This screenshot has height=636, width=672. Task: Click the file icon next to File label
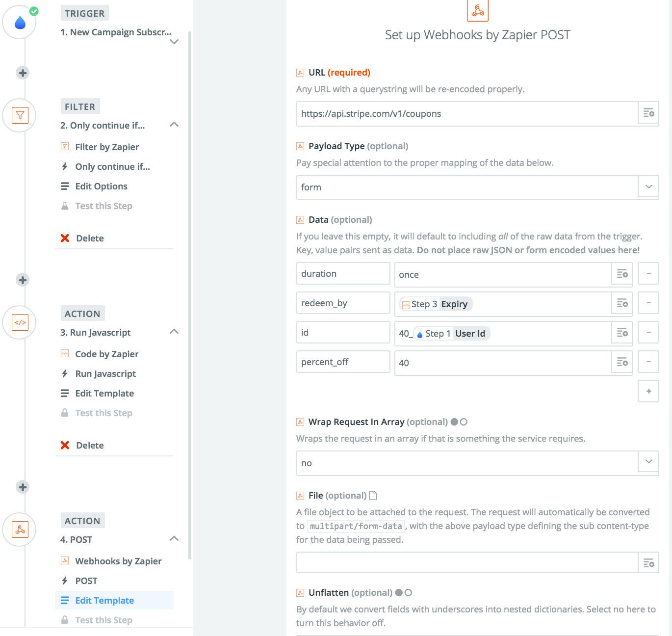(x=373, y=495)
